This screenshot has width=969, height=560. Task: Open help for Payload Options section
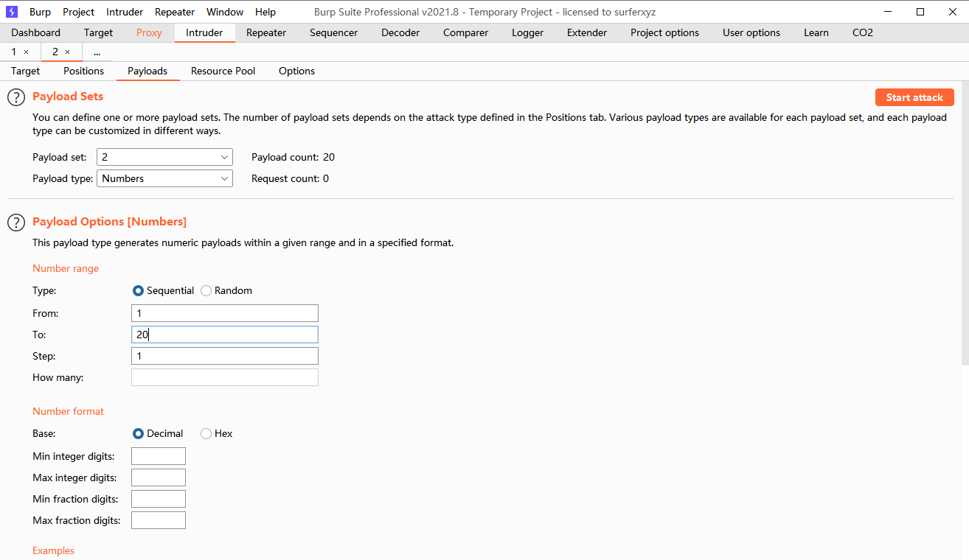tap(16, 223)
